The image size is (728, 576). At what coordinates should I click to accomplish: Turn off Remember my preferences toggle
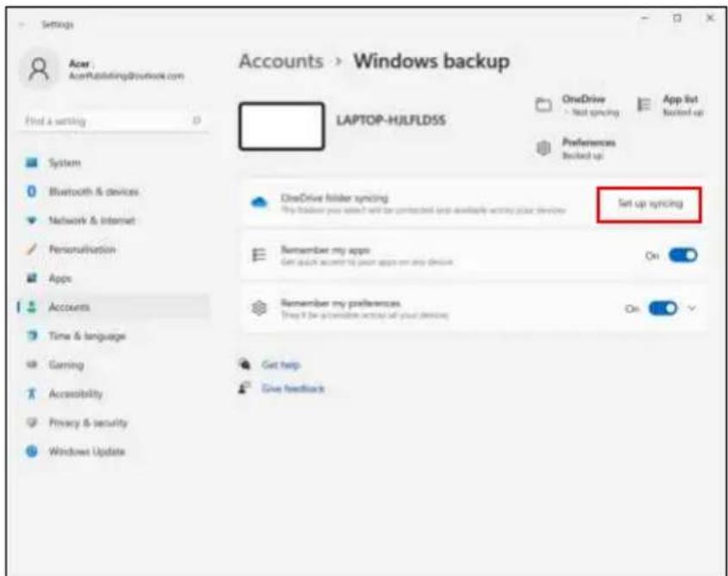click(x=663, y=308)
